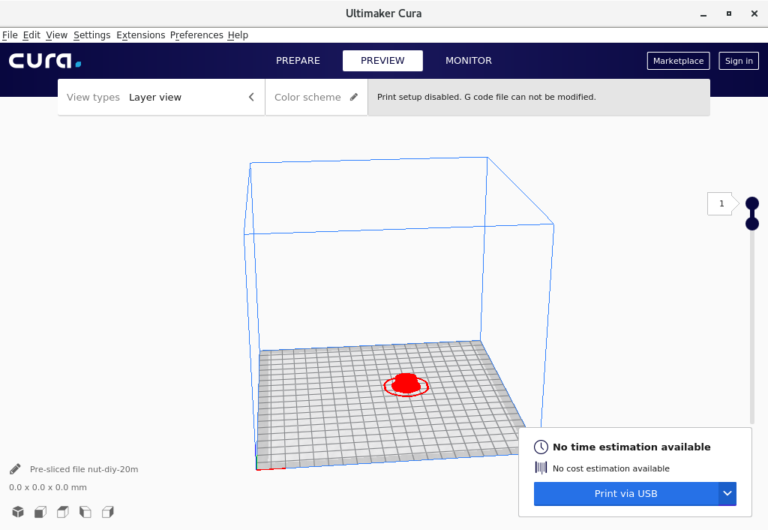768x530 pixels.
Task: Start printing with Print via USB
Action: 625,493
